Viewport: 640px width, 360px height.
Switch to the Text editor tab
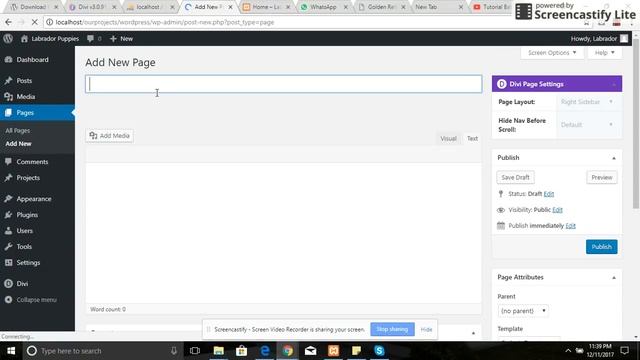tap(472, 138)
